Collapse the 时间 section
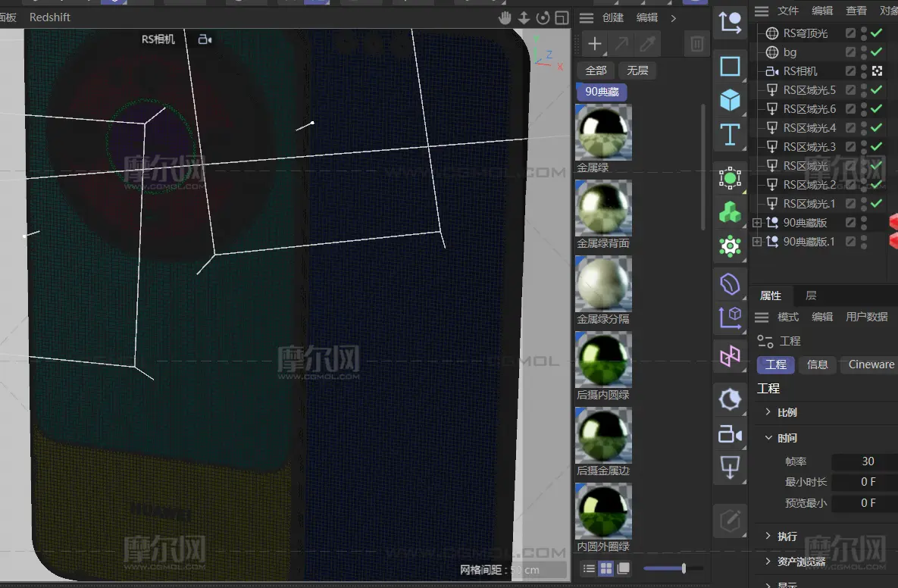Screen dimensions: 898x588 point(768,438)
